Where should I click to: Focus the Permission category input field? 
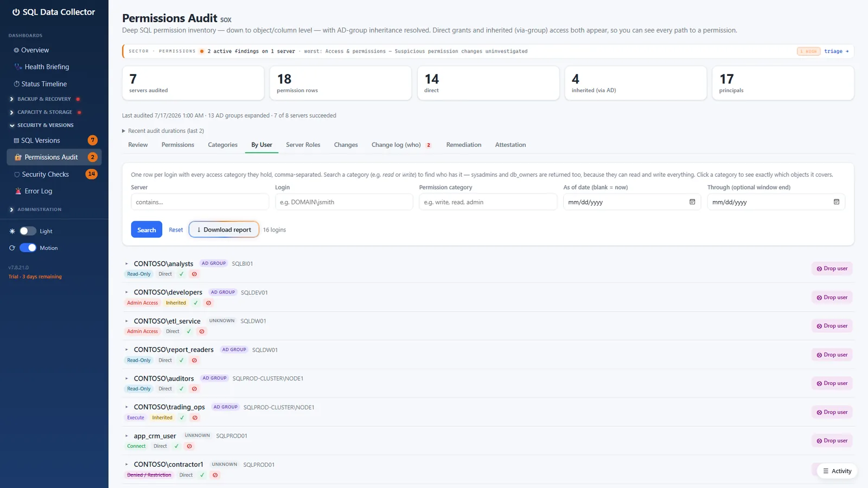[x=488, y=202]
